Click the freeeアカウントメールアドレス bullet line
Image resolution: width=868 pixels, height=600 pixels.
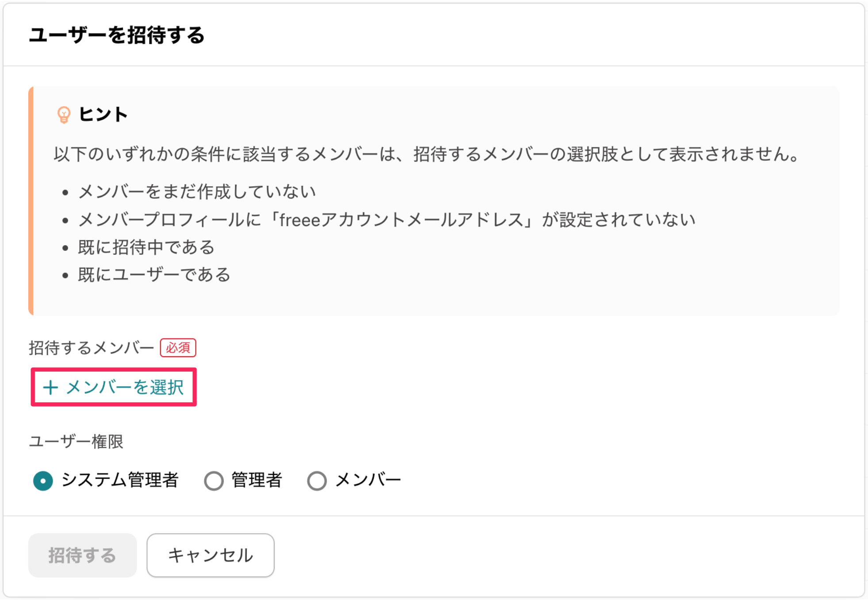click(387, 219)
